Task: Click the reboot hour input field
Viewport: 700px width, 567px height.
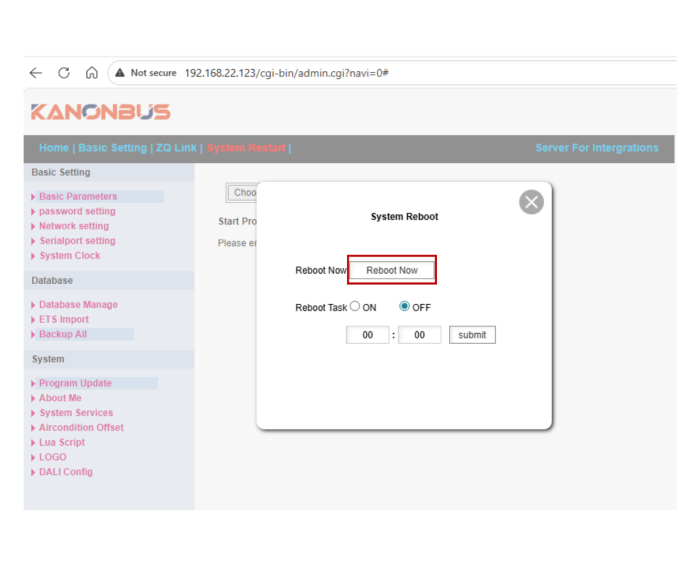Action: (367, 335)
